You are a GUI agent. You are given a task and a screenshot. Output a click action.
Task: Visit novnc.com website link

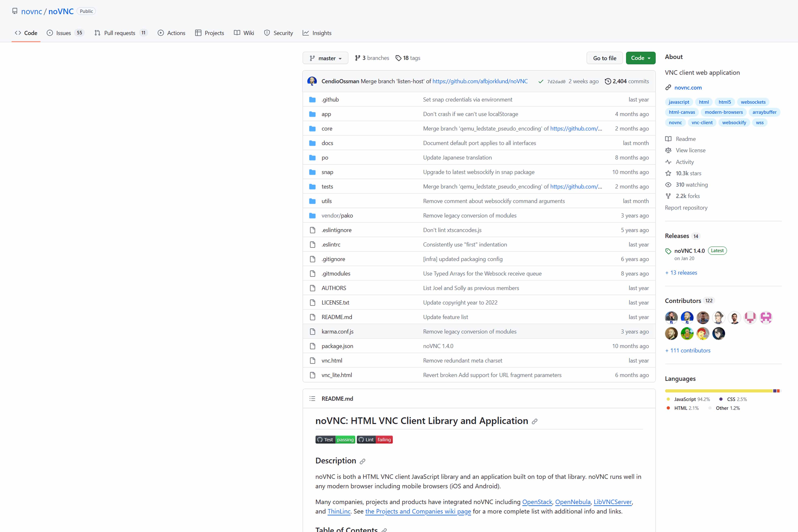[x=688, y=88]
